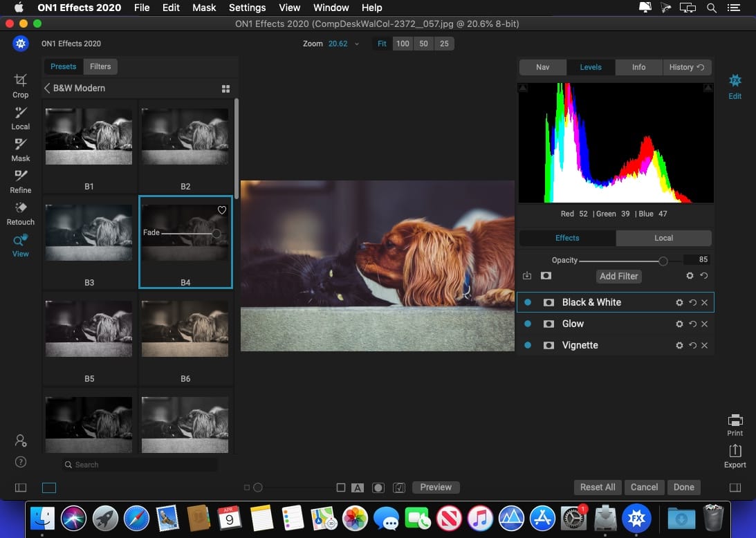
Task: Switch to the Presets tab
Action: (x=63, y=66)
